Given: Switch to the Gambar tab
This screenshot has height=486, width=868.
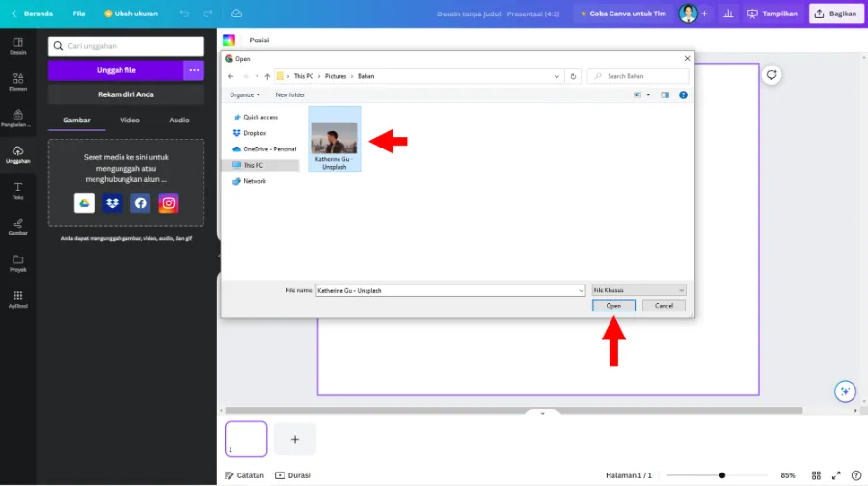Looking at the screenshot, I should (x=76, y=121).
